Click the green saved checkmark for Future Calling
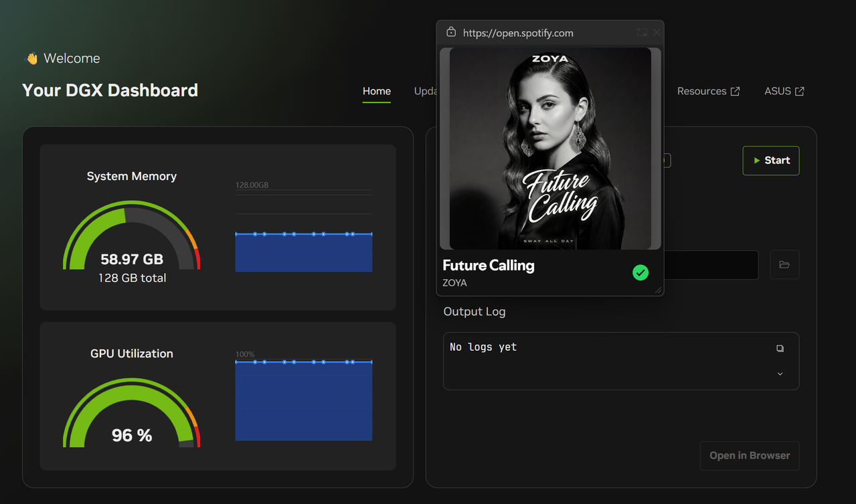 click(x=640, y=272)
